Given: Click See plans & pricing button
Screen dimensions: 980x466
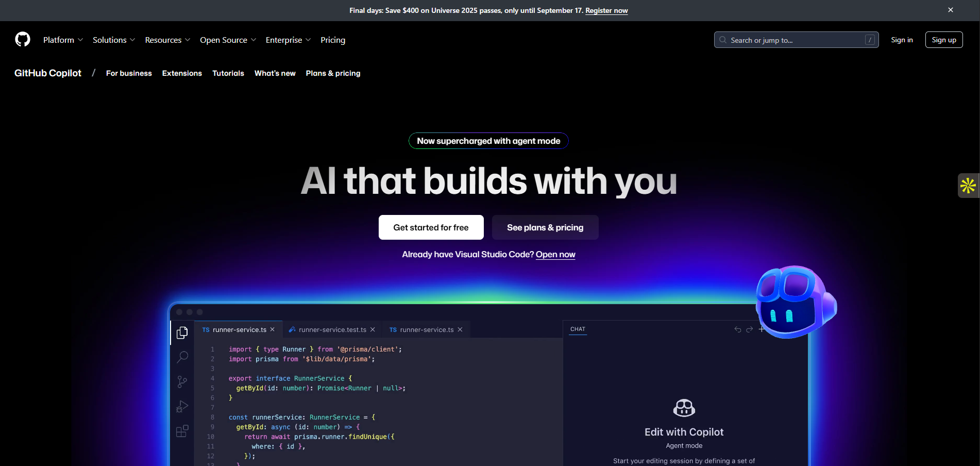Looking at the screenshot, I should click(545, 227).
